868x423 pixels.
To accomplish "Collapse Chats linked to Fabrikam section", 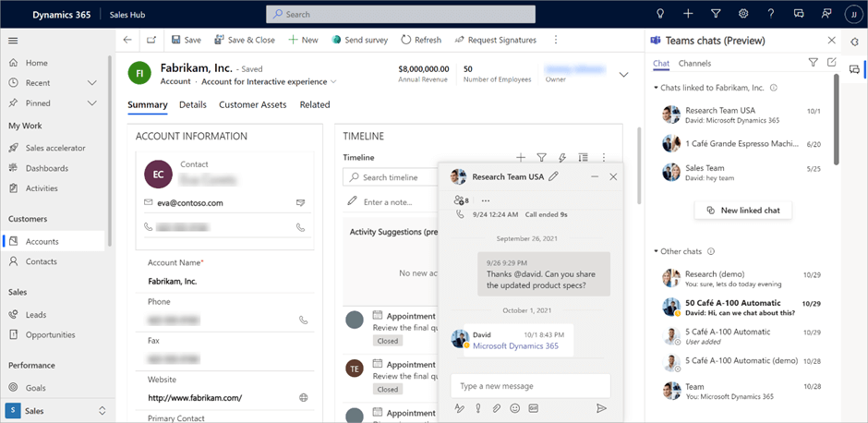I will pyautogui.click(x=656, y=88).
